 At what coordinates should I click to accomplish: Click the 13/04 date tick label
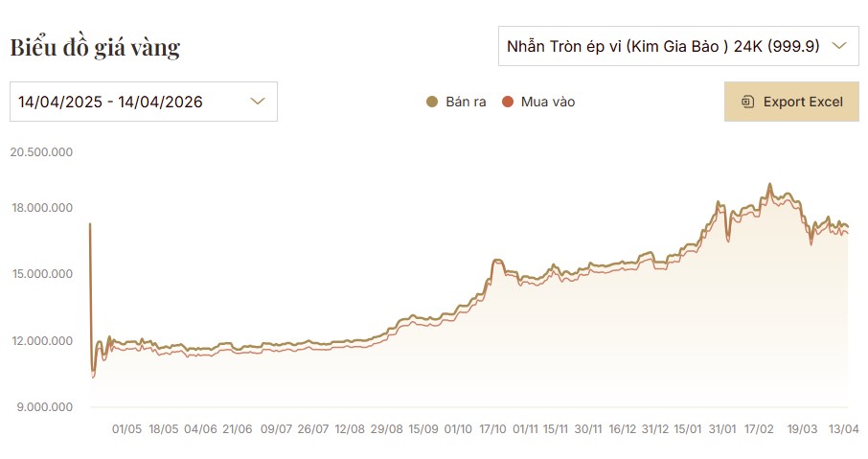pyautogui.click(x=843, y=429)
